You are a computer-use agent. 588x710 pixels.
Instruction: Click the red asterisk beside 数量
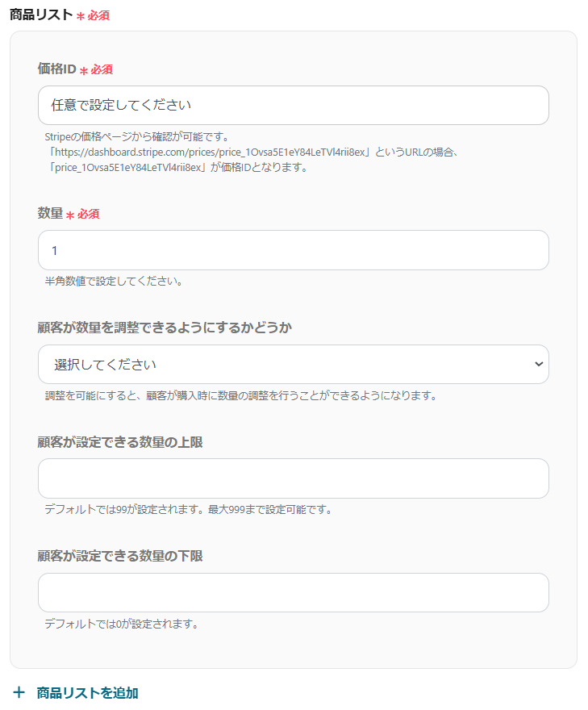point(70,215)
